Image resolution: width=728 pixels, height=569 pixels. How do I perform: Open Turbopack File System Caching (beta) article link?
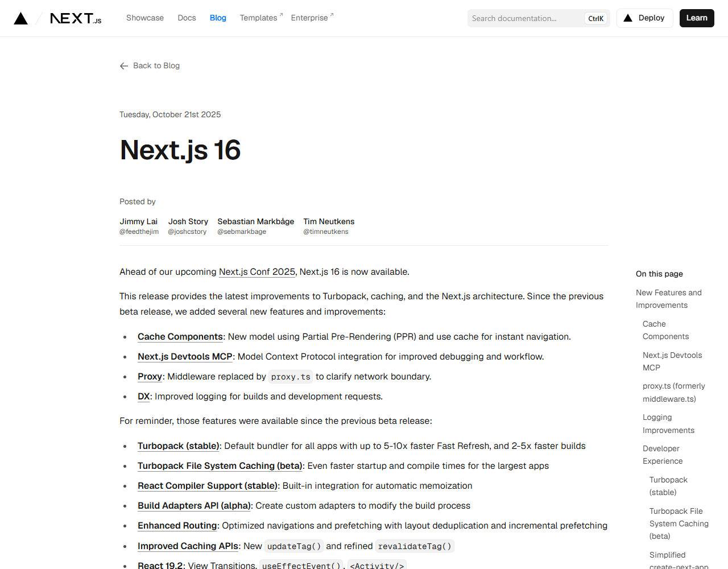point(220,466)
